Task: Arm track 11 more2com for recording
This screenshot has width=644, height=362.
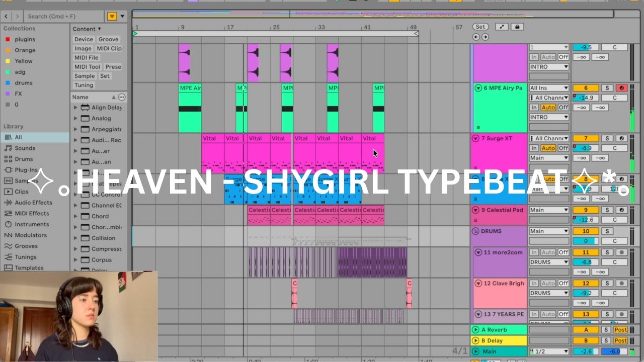Action: pyautogui.click(x=622, y=252)
